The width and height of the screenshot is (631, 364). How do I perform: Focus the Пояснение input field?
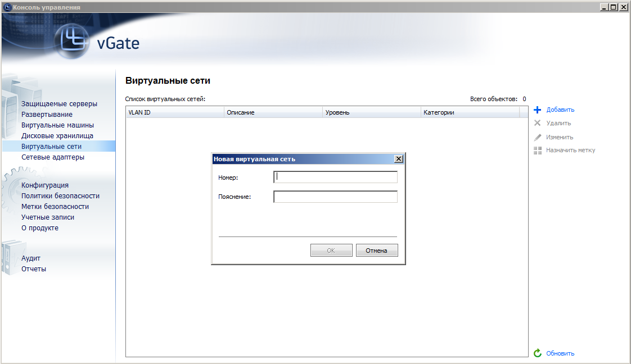(335, 197)
